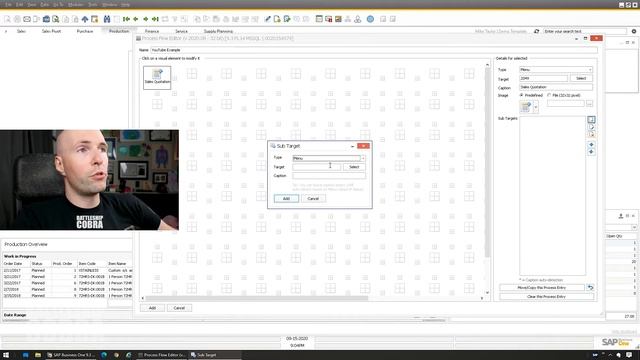
Task: Click the edit sub target icon
Action: coord(591,127)
